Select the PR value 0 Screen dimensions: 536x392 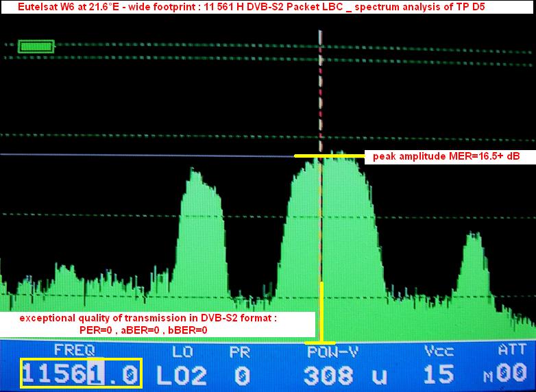pos(242,374)
